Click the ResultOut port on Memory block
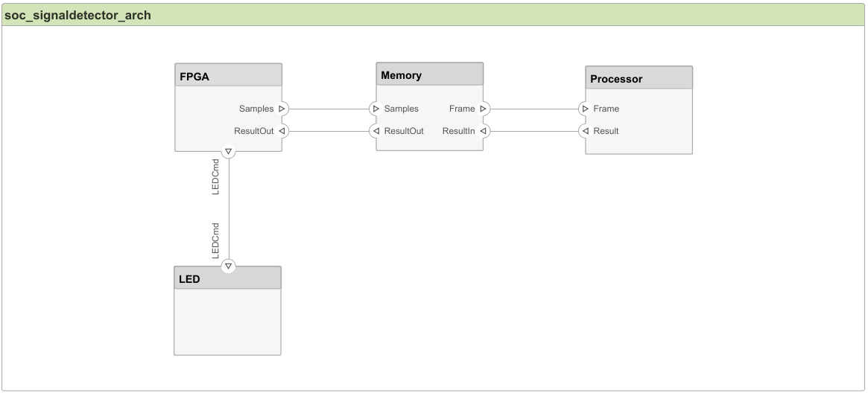The height and width of the screenshot is (393, 868). tap(376, 131)
